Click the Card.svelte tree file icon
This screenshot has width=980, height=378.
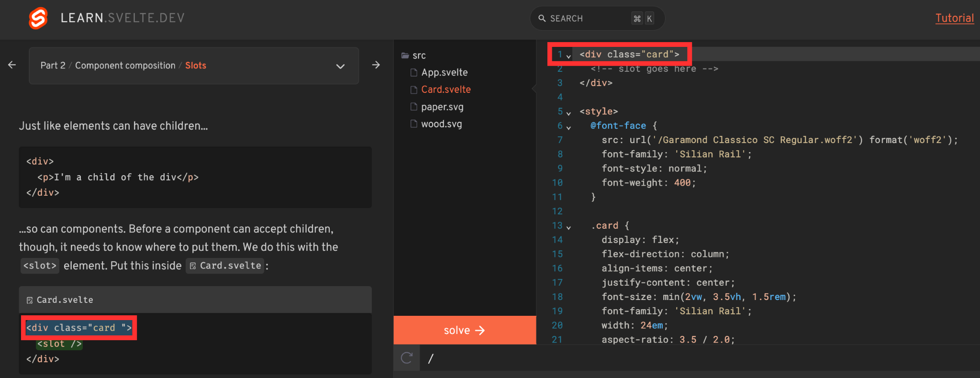point(414,89)
